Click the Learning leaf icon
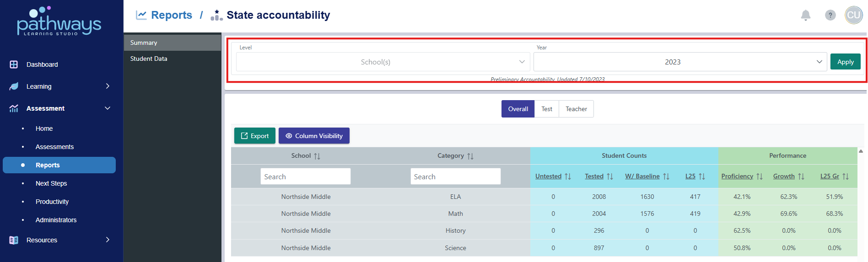 pos(14,86)
